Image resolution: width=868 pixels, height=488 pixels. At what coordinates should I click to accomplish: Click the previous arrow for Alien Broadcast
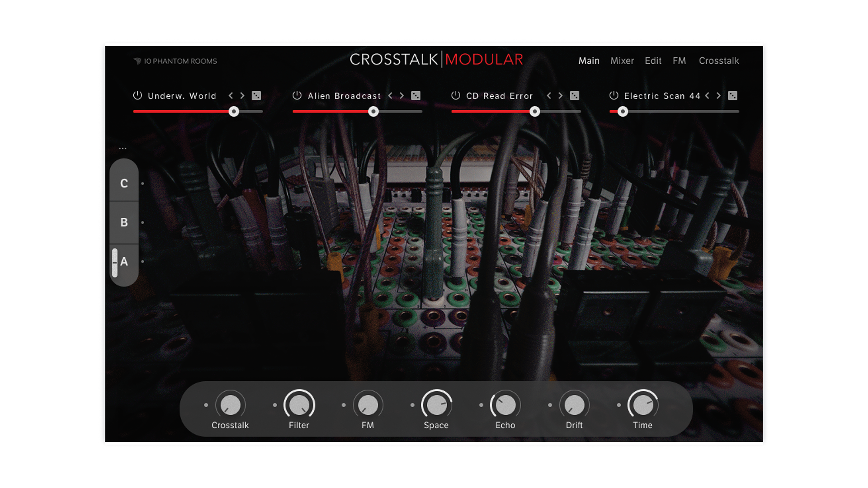tap(390, 96)
